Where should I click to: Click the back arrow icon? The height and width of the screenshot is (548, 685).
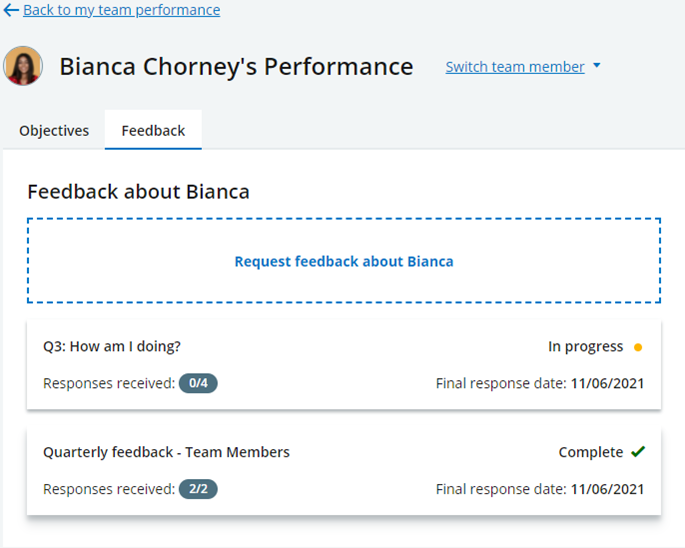click(11, 10)
